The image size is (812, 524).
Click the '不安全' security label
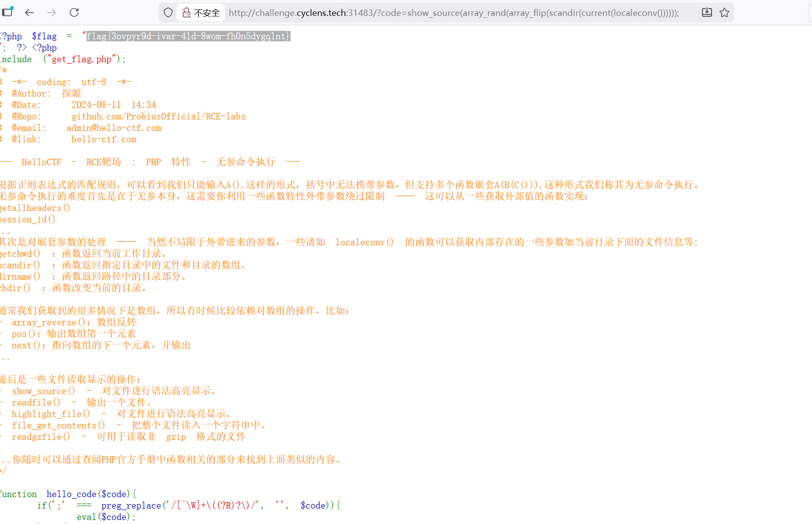206,13
